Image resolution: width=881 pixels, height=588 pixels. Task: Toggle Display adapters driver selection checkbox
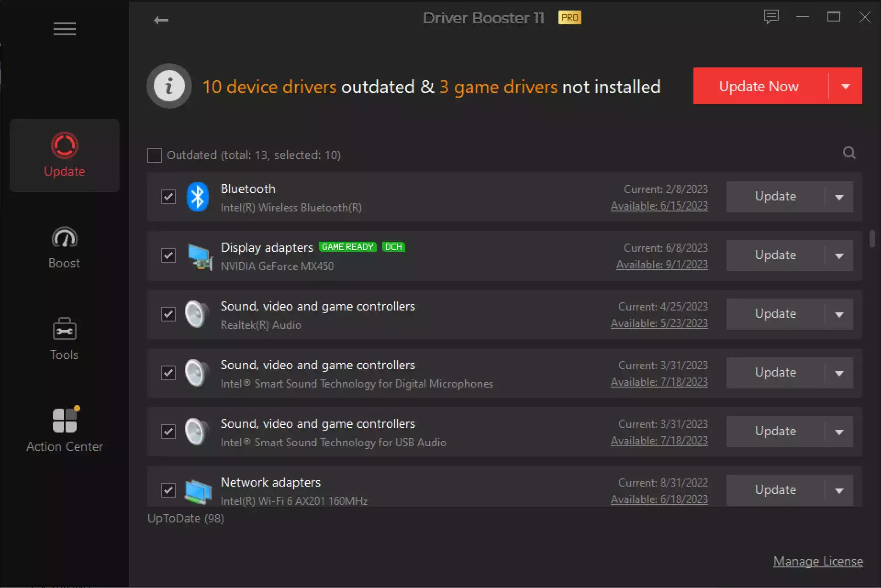tap(168, 255)
